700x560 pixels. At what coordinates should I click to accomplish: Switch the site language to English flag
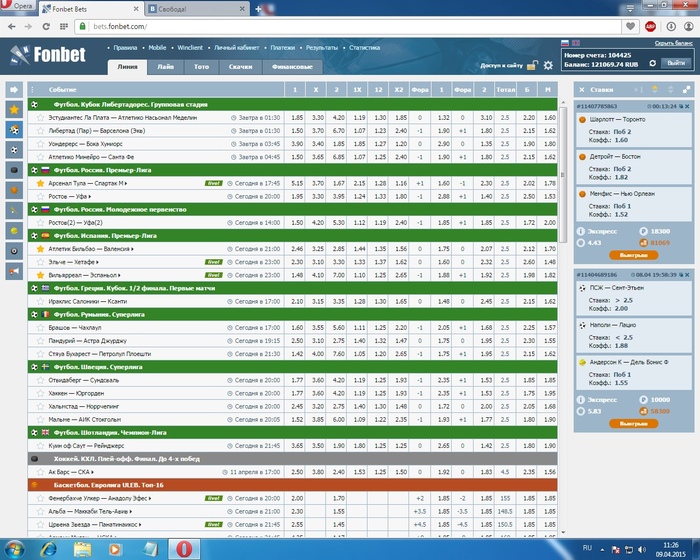tap(575, 43)
